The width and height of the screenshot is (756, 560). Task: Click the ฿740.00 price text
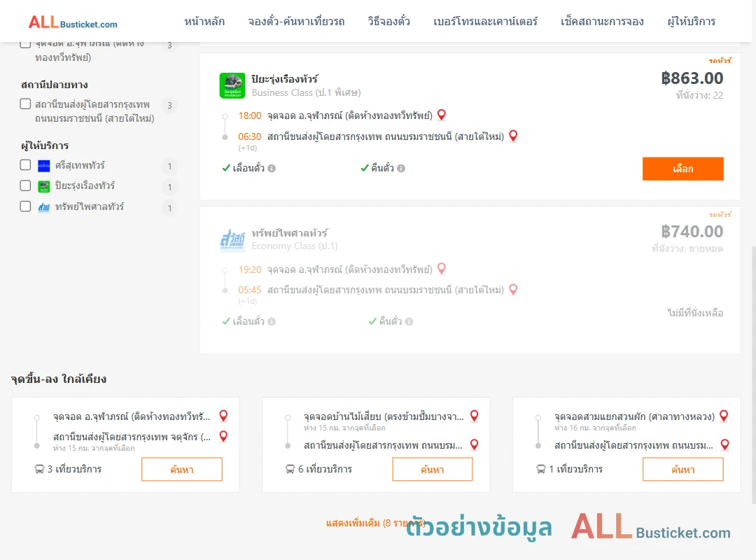[692, 232]
